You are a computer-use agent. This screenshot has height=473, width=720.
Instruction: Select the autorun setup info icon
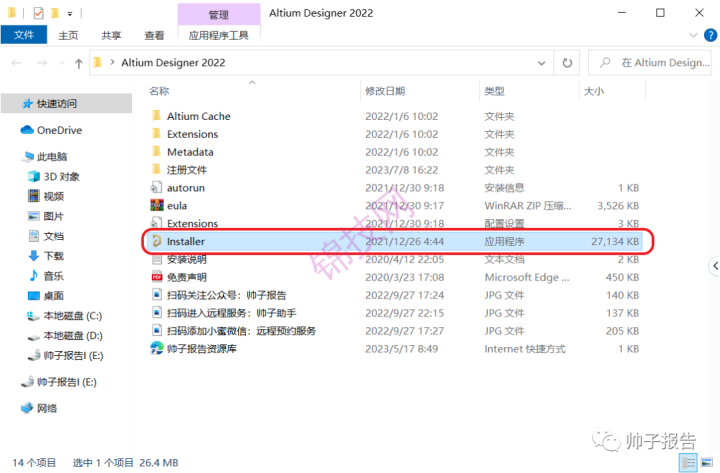[x=157, y=187]
